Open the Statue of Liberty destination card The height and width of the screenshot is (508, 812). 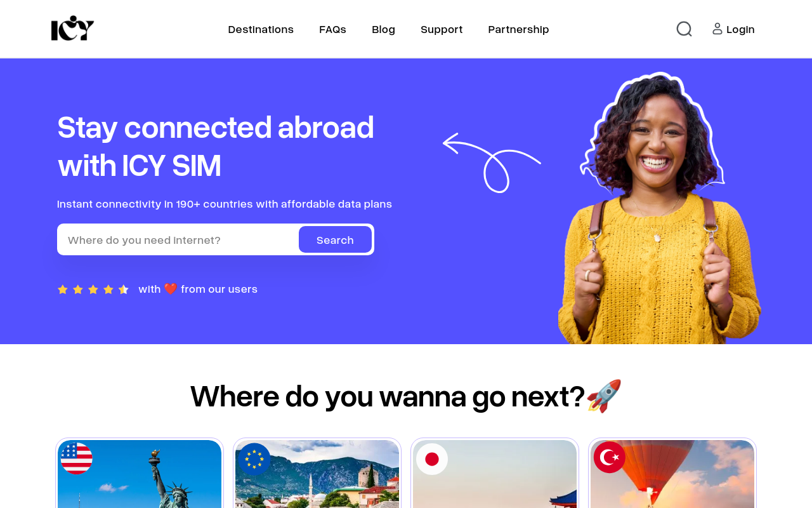point(140,474)
